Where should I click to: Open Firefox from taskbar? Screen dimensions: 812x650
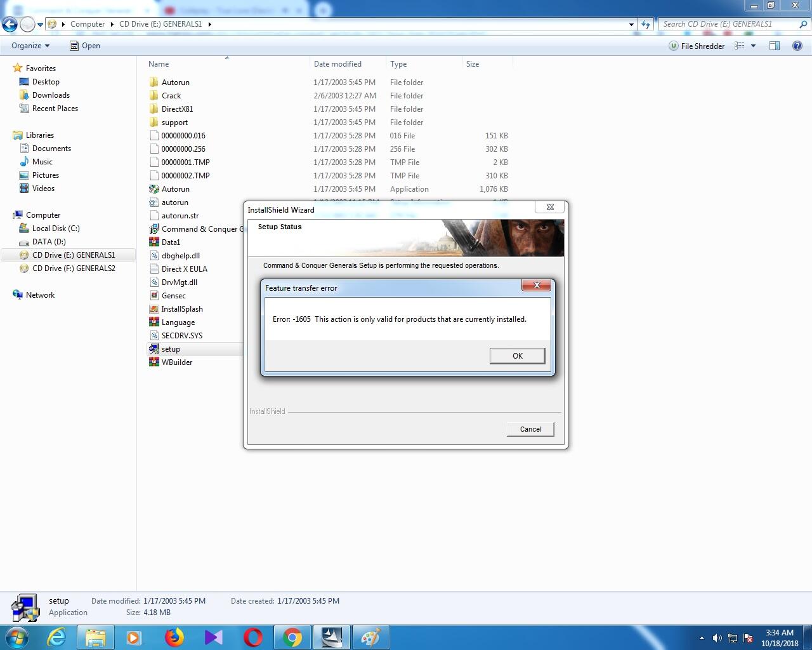(x=174, y=637)
